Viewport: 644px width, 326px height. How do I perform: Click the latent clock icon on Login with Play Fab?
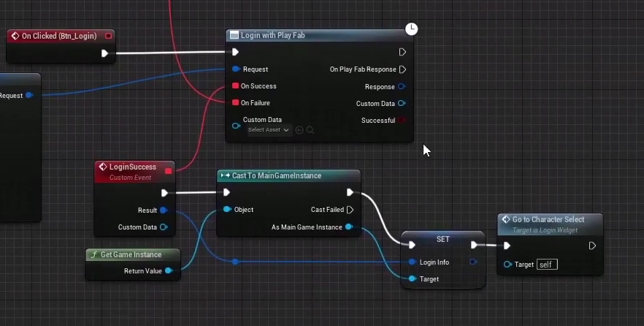(411, 29)
